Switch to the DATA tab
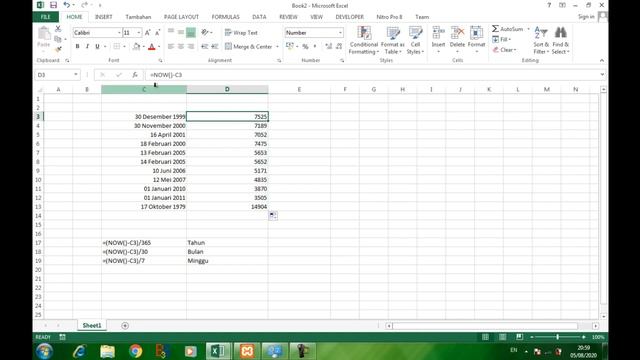The width and height of the screenshot is (640, 360). coord(259,17)
